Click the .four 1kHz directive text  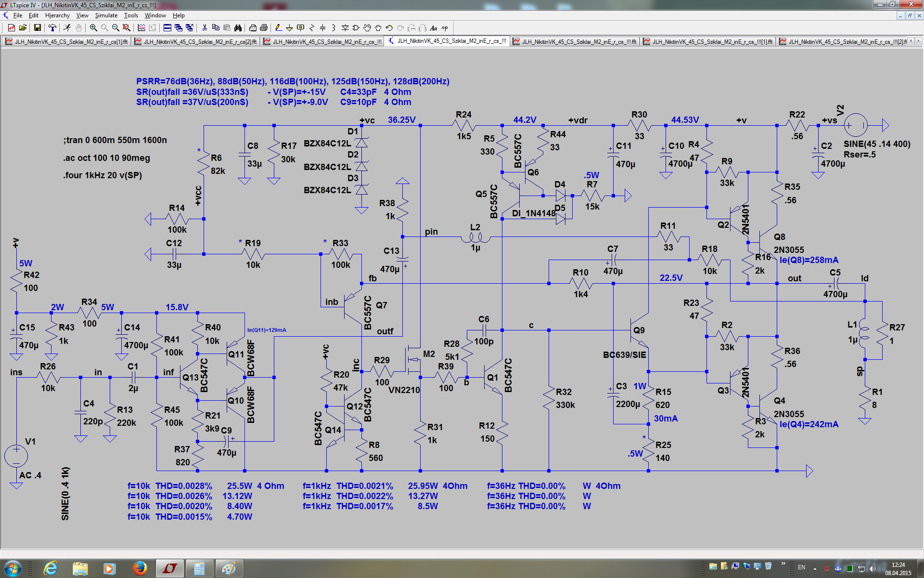103,175
